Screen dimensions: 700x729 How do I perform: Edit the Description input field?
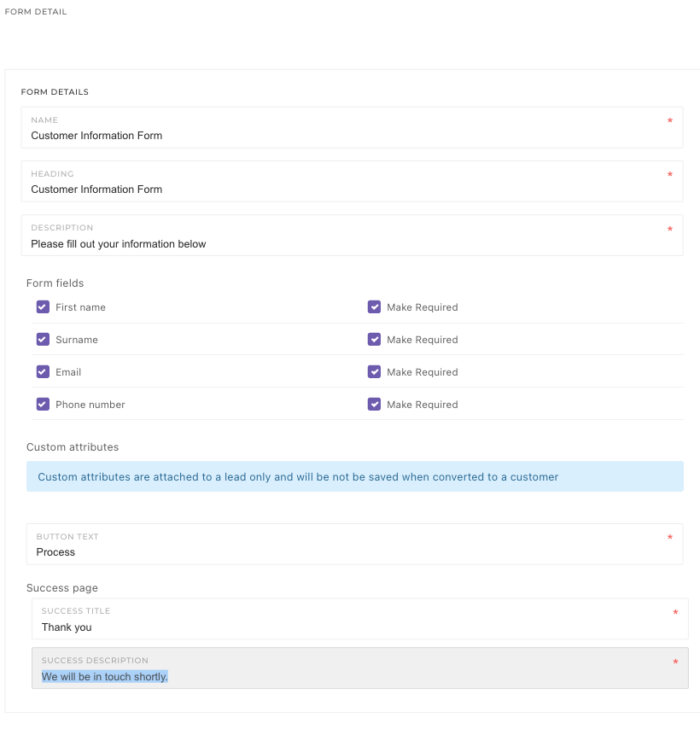[x=341, y=243]
